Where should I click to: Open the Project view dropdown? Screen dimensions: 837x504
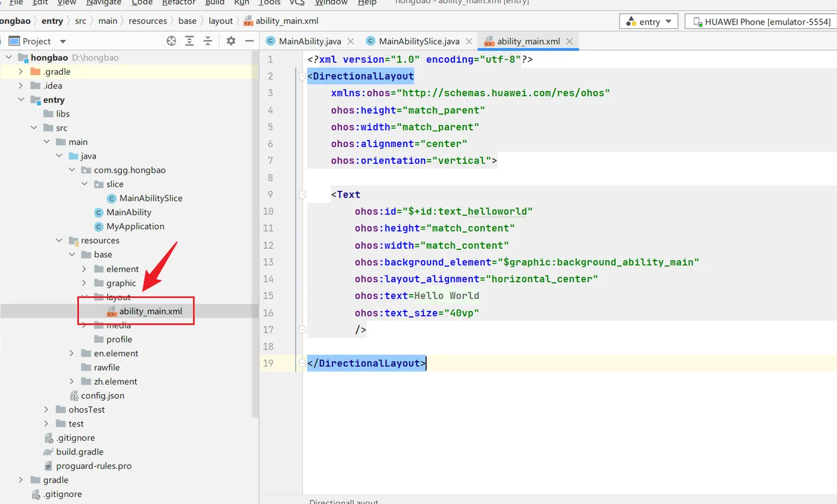(x=39, y=41)
